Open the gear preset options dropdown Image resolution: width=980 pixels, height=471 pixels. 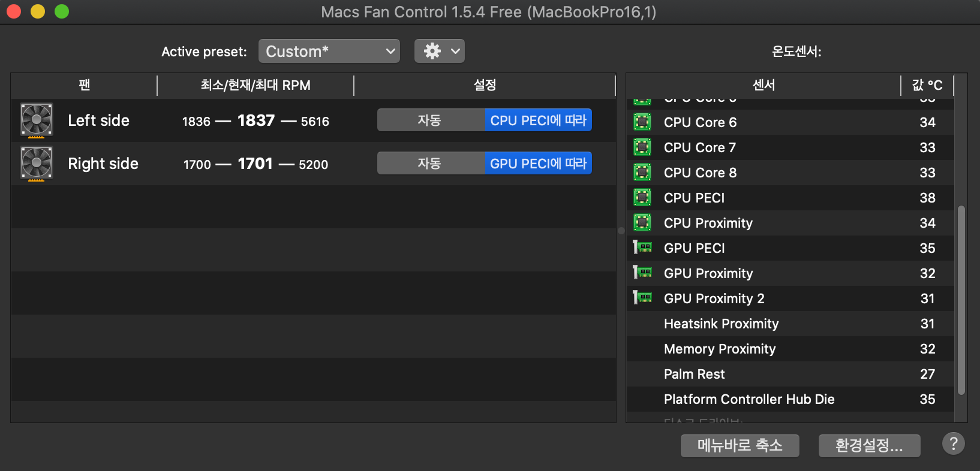(440, 51)
